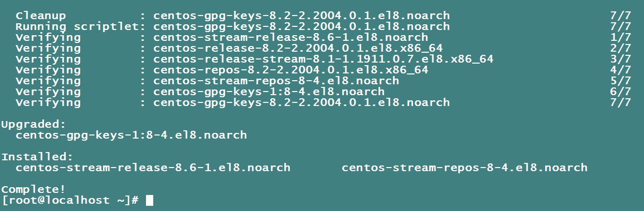Click the [root@localhost ~]# shell prompt
This screenshot has height=211, width=644.
pyautogui.click(x=70, y=200)
